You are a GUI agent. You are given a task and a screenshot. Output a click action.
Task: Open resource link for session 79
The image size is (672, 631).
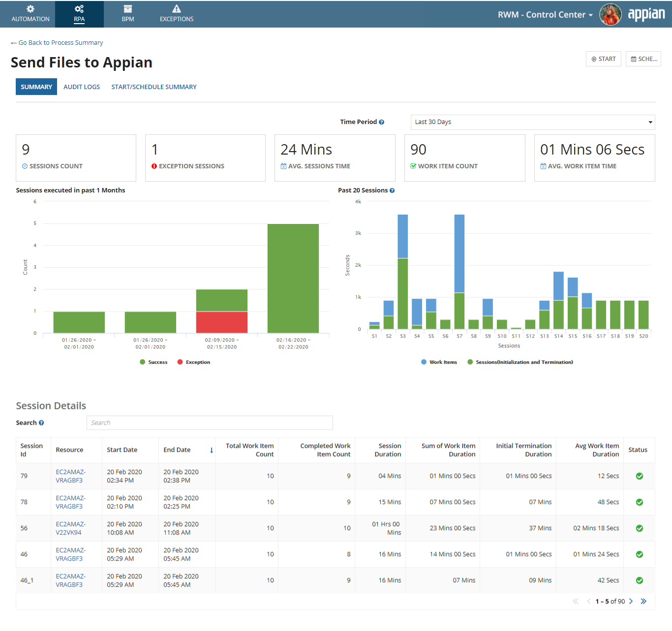70,476
